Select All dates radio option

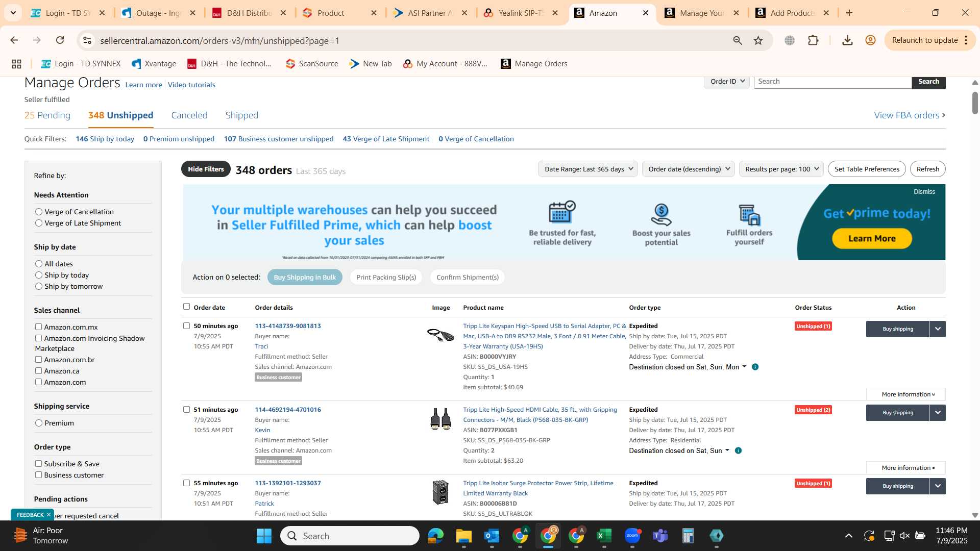pyautogui.click(x=39, y=264)
